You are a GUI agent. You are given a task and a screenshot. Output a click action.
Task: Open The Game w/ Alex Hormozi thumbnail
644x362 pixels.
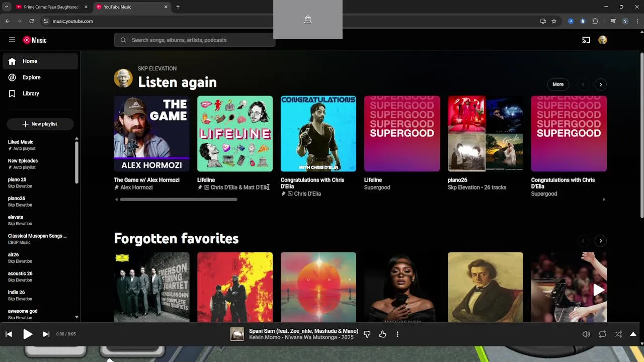coord(151,134)
